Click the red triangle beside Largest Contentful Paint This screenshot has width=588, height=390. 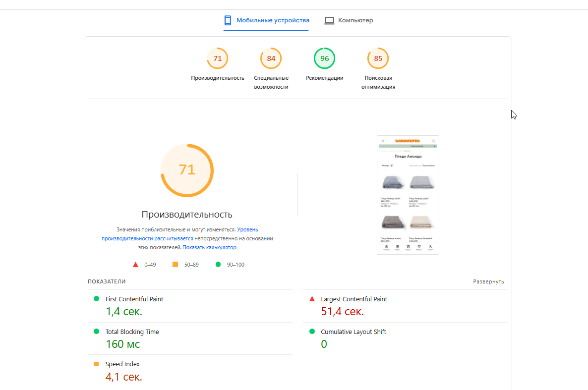(312, 299)
